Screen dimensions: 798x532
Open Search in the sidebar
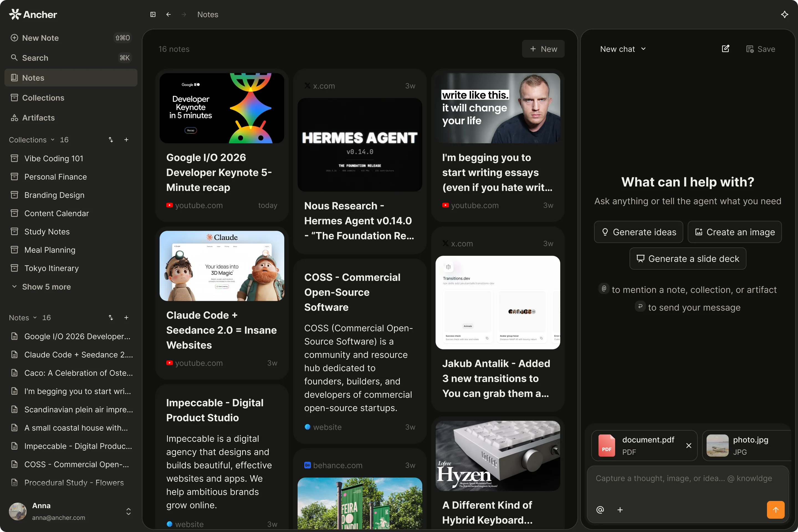click(x=71, y=58)
